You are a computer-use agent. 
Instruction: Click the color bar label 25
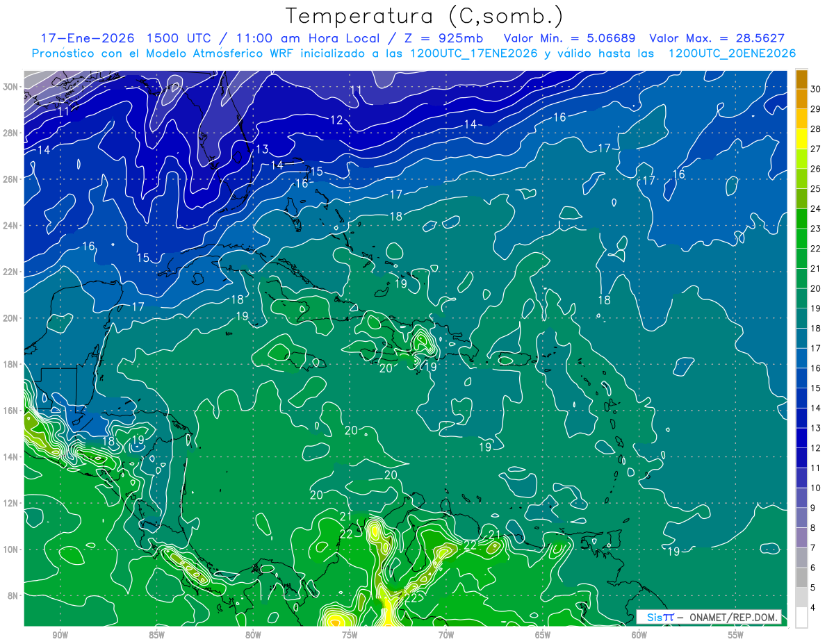tap(816, 189)
